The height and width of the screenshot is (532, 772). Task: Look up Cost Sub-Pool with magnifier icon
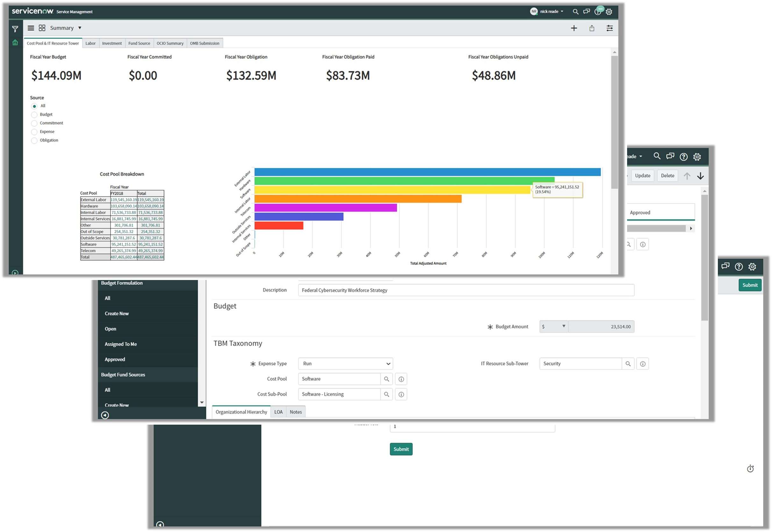click(387, 395)
